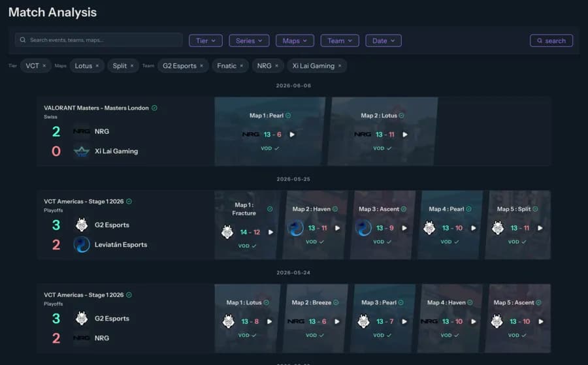Click verified icon on Map 1 Fracture
The height and width of the screenshot is (365, 588).
[270, 209]
